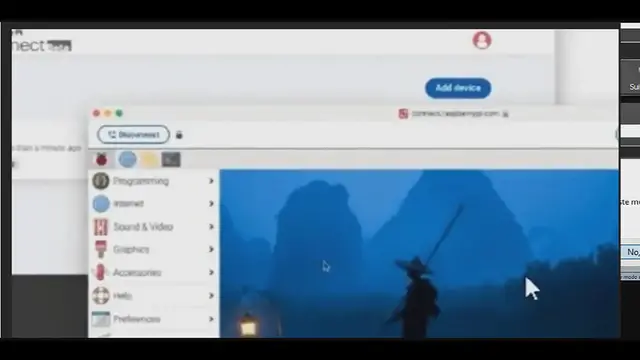Image resolution: width=640 pixels, height=360 pixels.
Task: Open the Internet menu entry
Action: pos(154,204)
